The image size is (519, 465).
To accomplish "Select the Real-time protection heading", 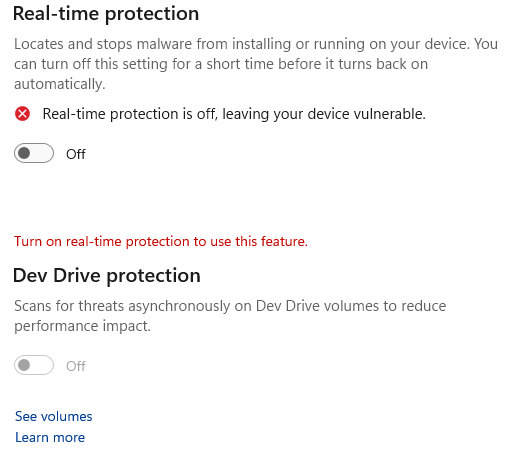I will 106,14.
